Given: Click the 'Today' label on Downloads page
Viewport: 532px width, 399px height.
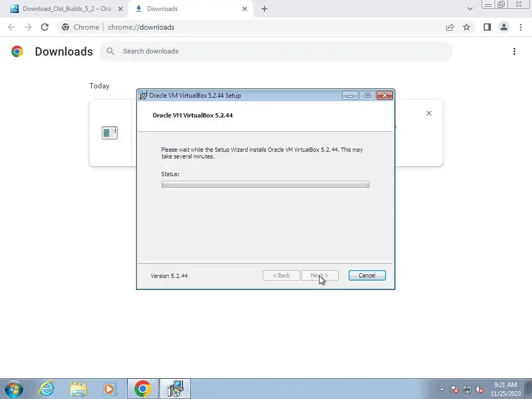Looking at the screenshot, I should 99,86.
